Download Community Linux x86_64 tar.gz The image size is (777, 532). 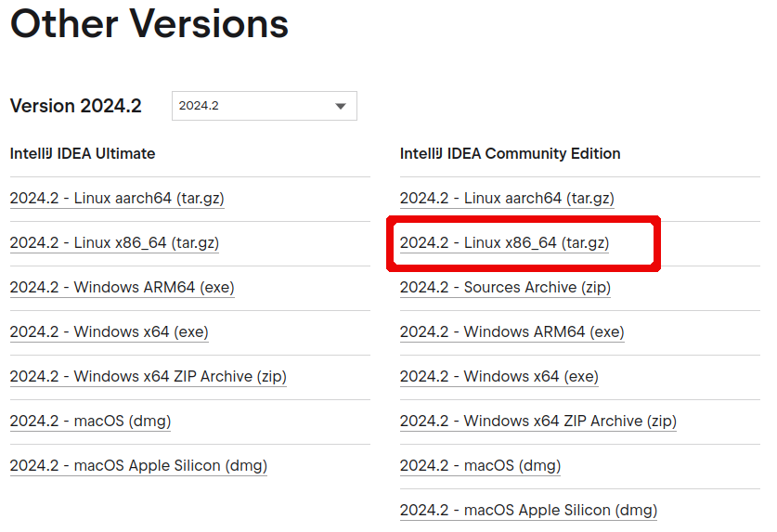(504, 243)
